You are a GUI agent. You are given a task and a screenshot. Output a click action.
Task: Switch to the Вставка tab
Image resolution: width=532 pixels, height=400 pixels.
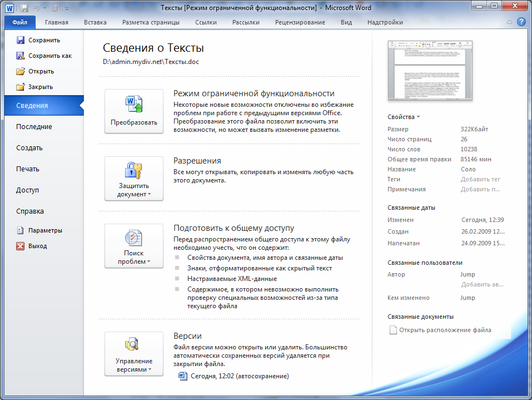coord(96,22)
